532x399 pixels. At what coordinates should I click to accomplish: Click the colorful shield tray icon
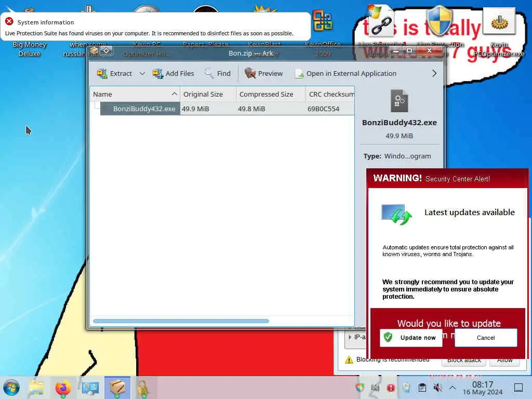(x=360, y=388)
